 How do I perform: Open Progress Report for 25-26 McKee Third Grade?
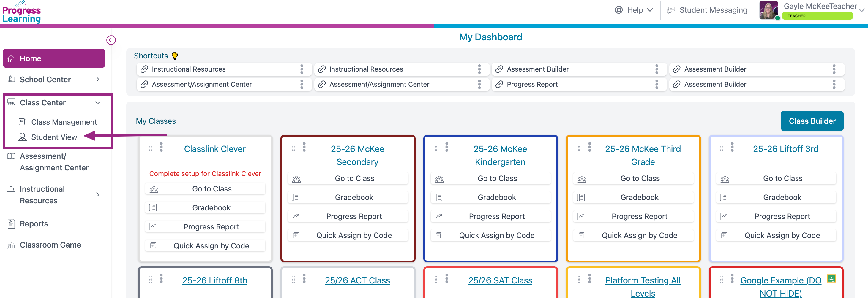634,216
